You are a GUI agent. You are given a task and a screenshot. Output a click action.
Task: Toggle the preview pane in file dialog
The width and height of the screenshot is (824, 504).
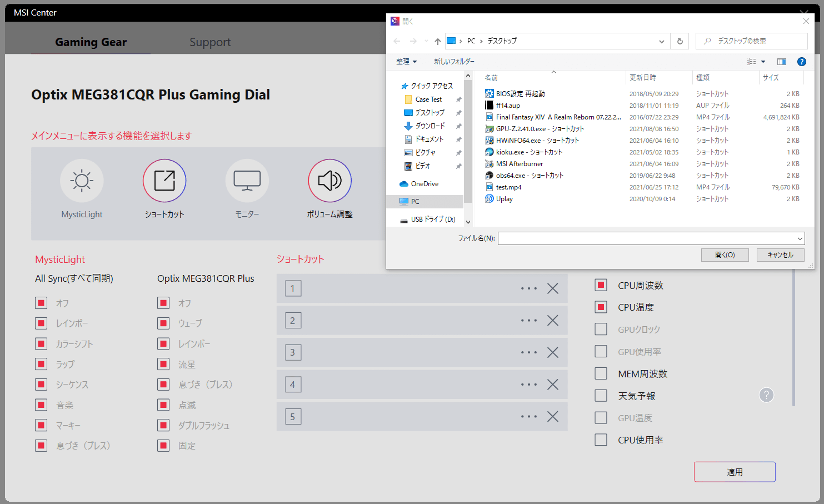click(x=782, y=62)
